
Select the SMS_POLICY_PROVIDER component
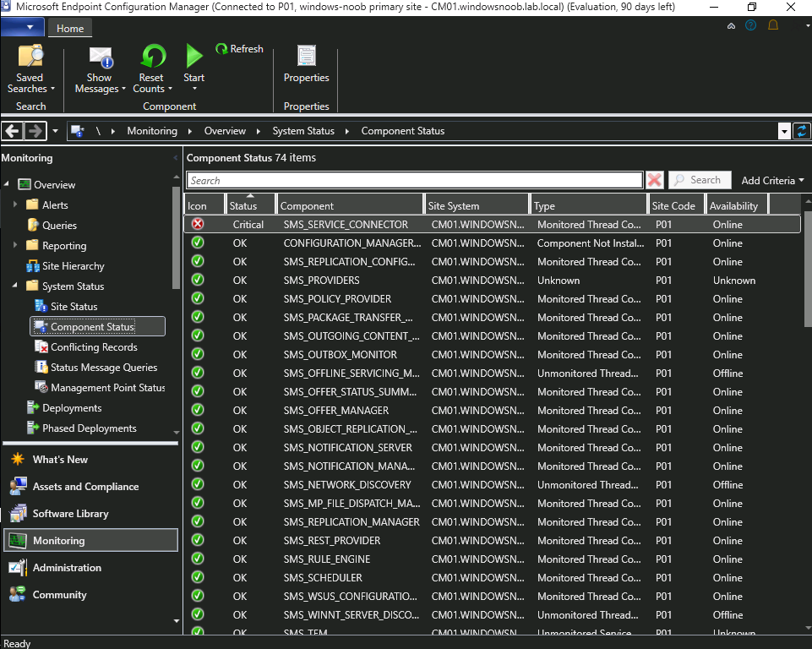[x=492, y=299]
